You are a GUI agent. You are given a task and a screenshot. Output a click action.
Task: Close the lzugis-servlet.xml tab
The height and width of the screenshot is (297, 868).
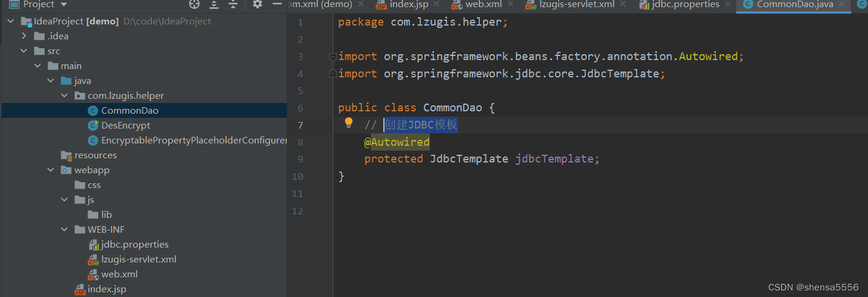[x=624, y=4]
